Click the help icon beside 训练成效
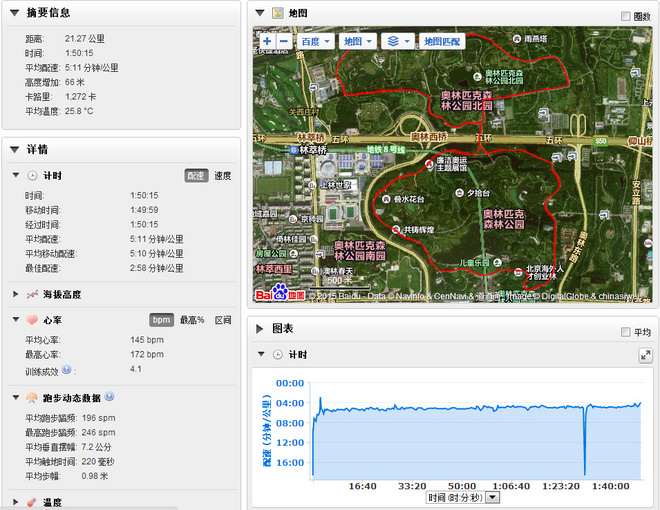The width and height of the screenshot is (660, 510). point(66,370)
